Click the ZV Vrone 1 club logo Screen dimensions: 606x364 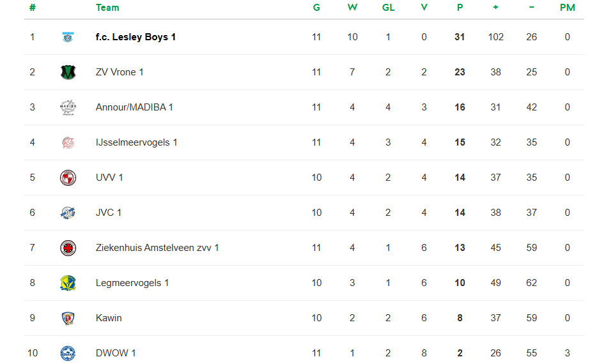coord(68,72)
